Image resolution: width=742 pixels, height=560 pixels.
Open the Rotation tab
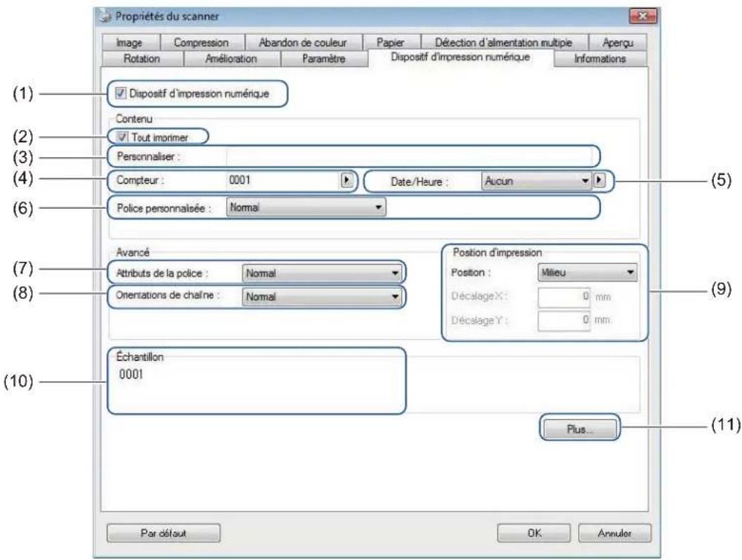pyautogui.click(x=142, y=59)
